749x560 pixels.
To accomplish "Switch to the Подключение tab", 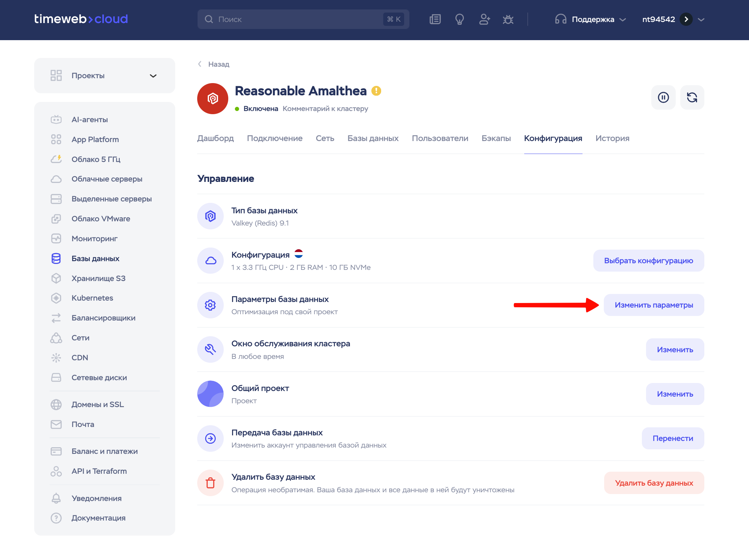I will coord(275,138).
